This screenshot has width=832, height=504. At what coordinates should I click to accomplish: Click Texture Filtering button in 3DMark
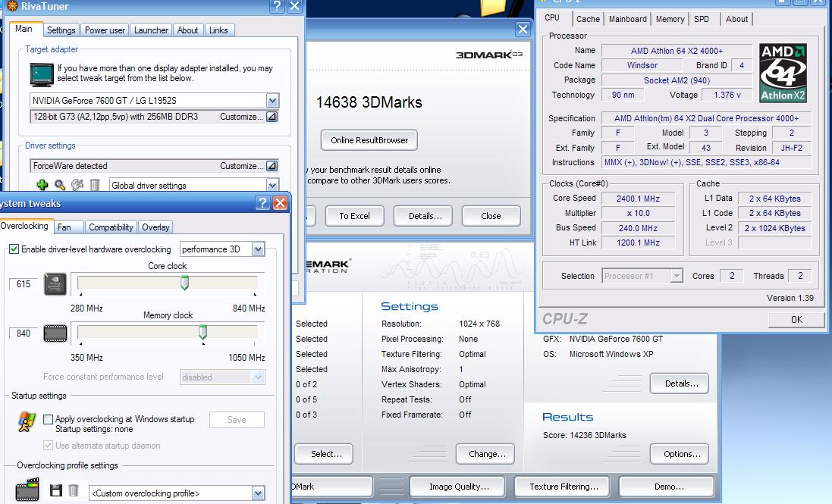click(564, 487)
